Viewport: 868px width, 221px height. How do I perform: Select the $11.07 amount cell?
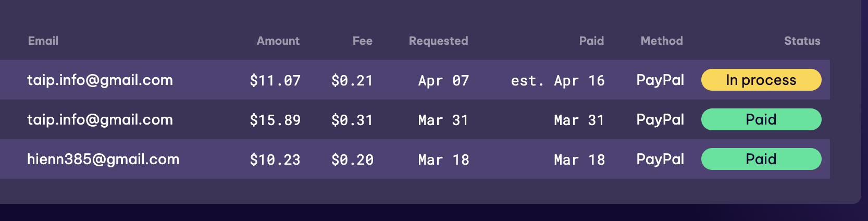point(275,80)
